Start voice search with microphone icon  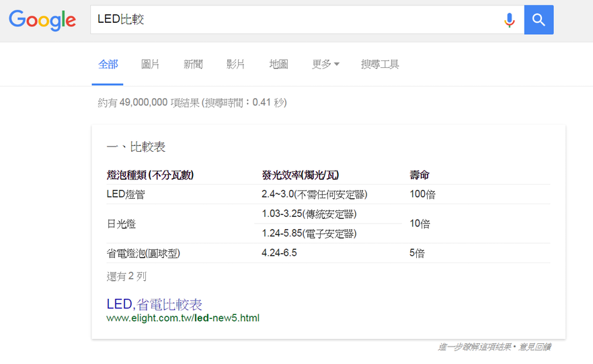[x=510, y=20]
